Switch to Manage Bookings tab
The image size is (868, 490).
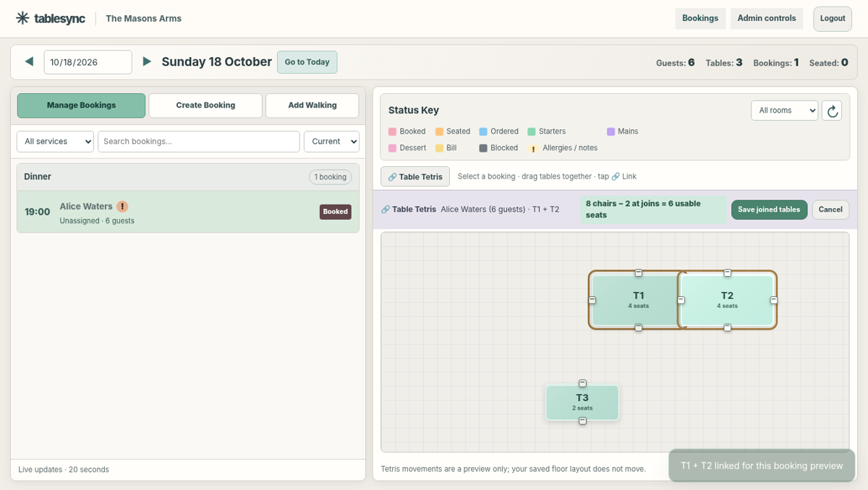pyautogui.click(x=81, y=106)
